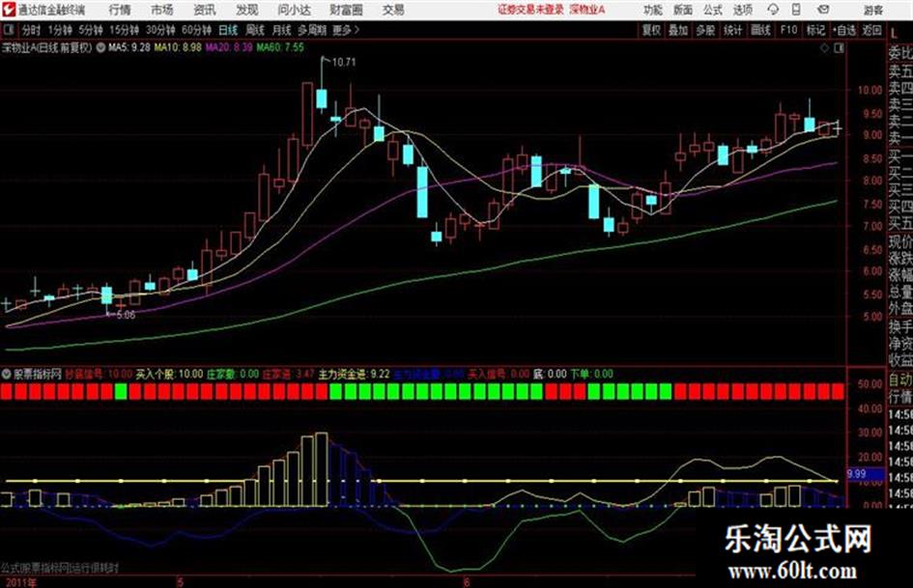Open the F10 company info button
Screen dimensions: 913x588
pos(788,30)
